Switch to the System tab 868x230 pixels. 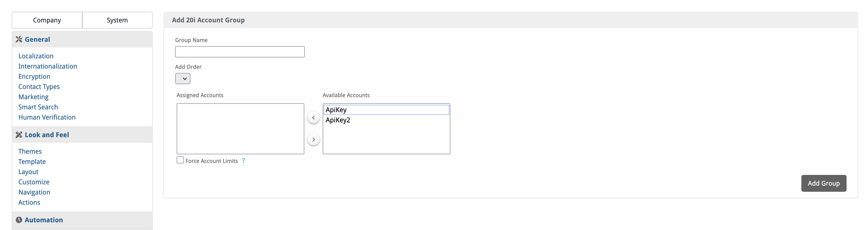[117, 20]
